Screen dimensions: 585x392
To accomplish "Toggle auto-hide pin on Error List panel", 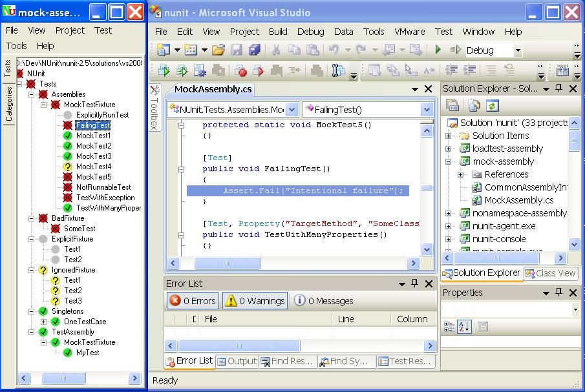I will click(x=414, y=284).
